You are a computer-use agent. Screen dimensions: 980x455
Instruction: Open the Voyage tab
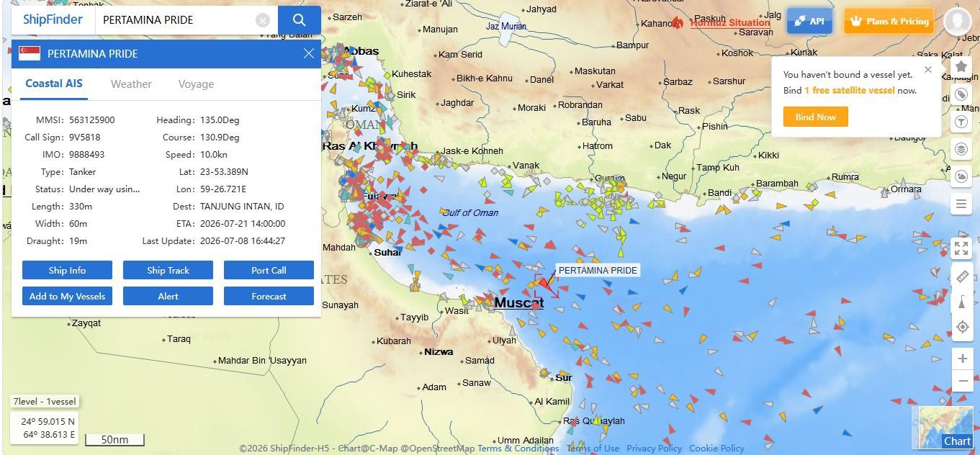(x=196, y=84)
